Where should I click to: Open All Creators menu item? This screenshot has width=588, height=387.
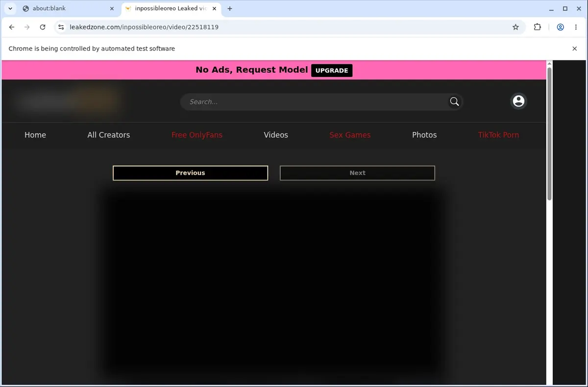tap(109, 135)
